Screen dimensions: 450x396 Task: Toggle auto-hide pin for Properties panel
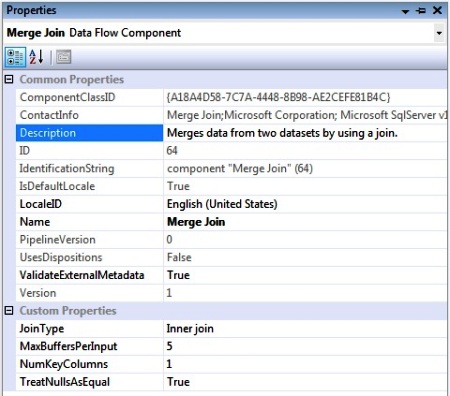pyautogui.click(x=421, y=11)
